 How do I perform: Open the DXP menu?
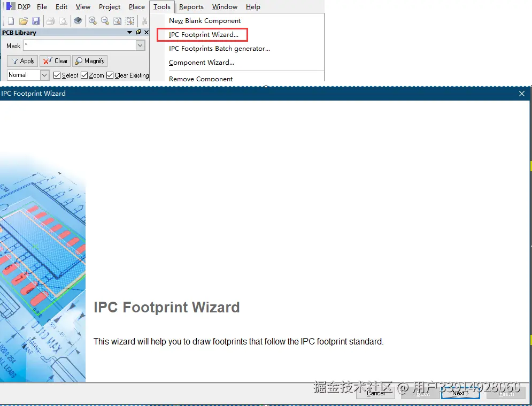click(x=24, y=7)
